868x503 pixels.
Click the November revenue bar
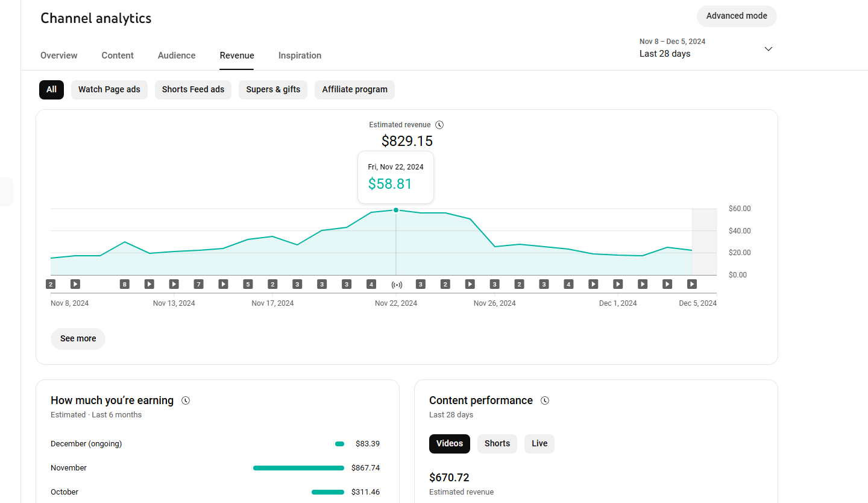[x=298, y=468]
